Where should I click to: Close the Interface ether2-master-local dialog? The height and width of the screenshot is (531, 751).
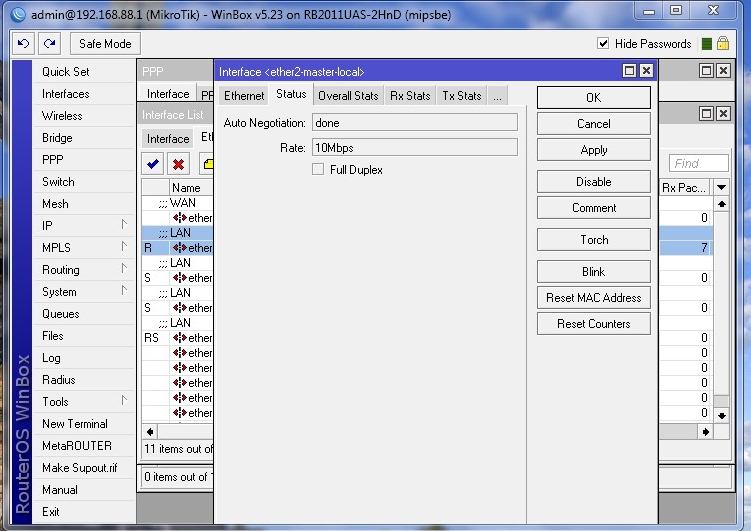click(x=646, y=71)
